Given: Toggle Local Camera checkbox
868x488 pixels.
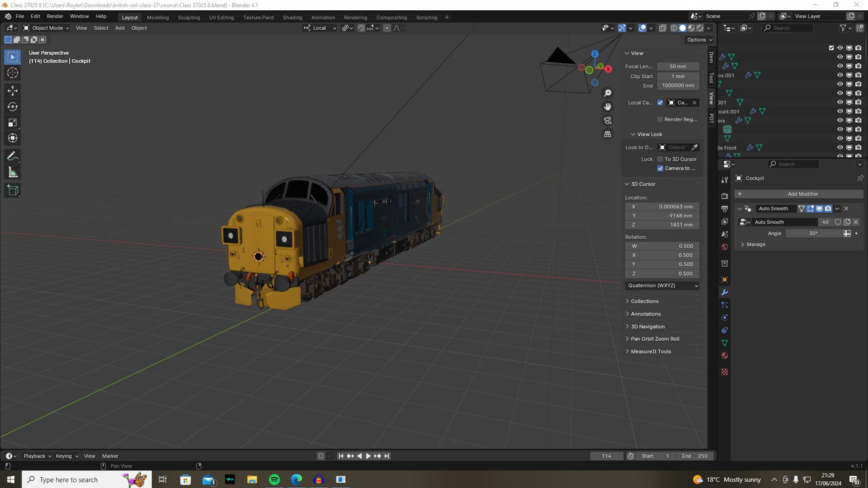Looking at the screenshot, I should pyautogui.click(x=660, y=102).
